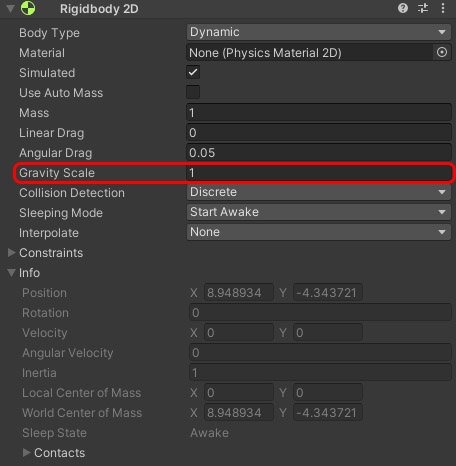Click the Rigidbody 2D component icon
This screenshot has height=466, width=456.
click(28, 8)
